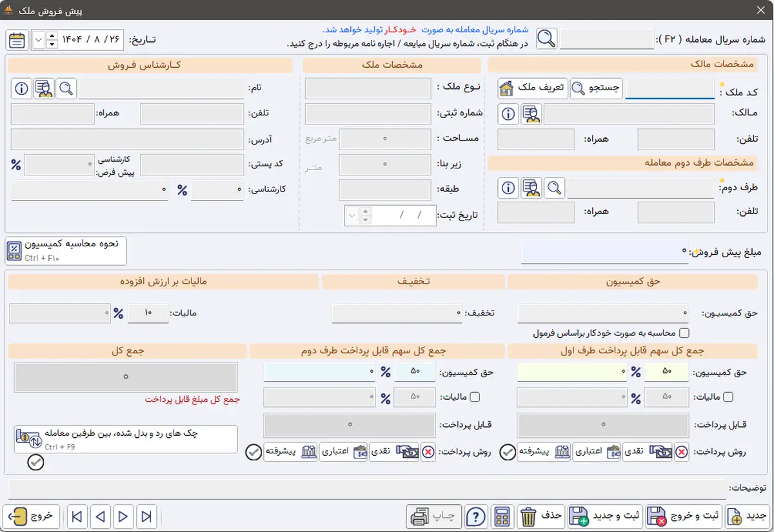Click the calendar icon beside the date

[17, 40]
